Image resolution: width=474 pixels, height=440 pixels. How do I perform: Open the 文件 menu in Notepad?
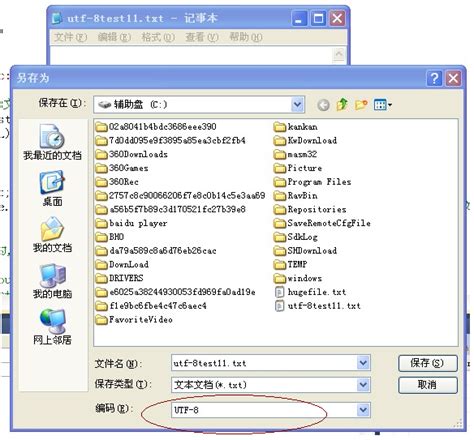(70, 37)
